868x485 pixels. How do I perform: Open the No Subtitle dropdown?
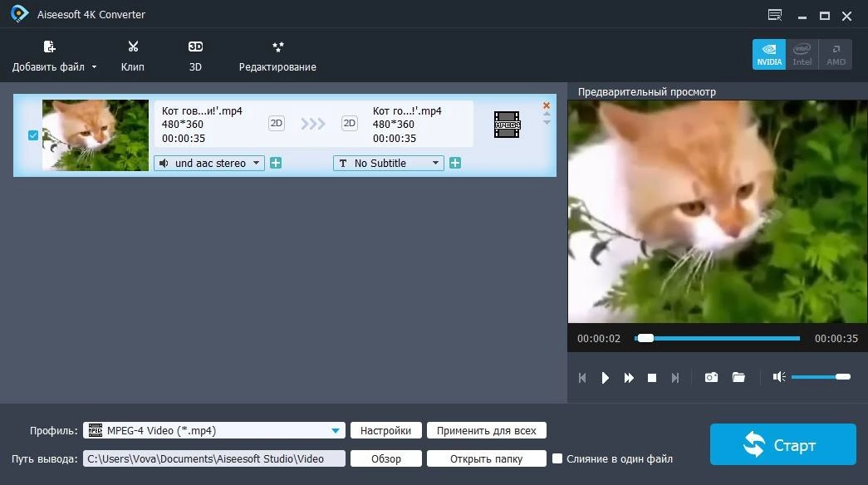click(x=388, y=164)
